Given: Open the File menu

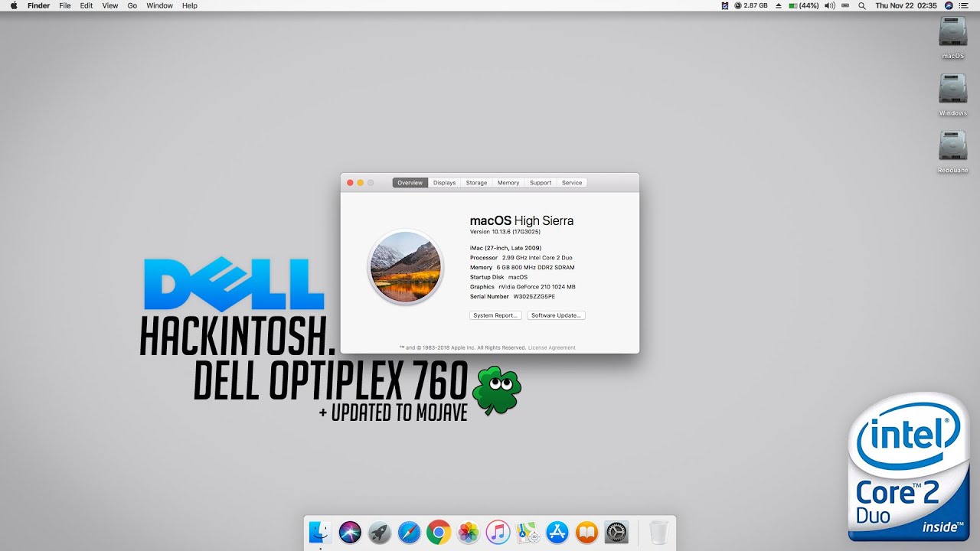Looking at the screenshot, I should pos(65,5).
